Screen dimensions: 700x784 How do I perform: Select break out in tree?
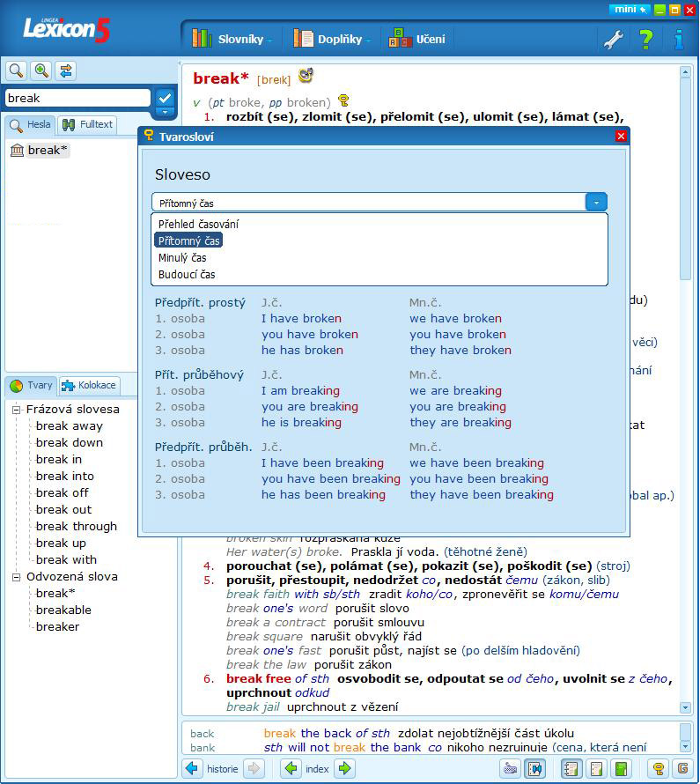pyautogui.click(x=63, y=509)
